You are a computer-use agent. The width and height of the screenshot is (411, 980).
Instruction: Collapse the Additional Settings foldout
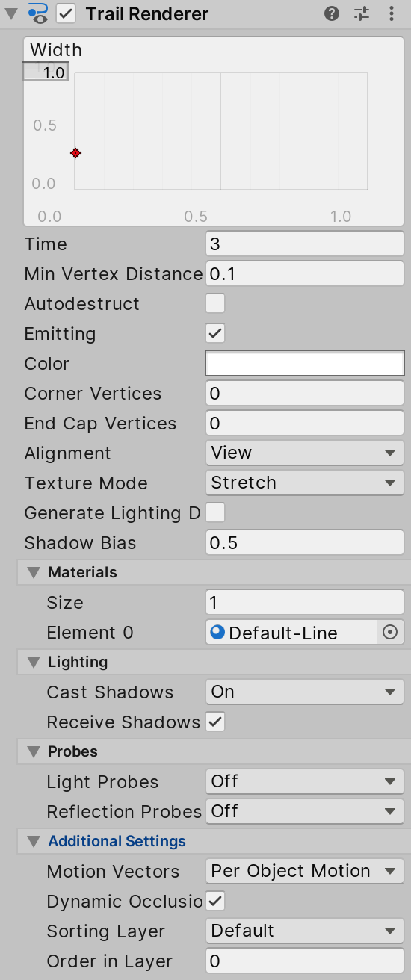coord(33,841)
